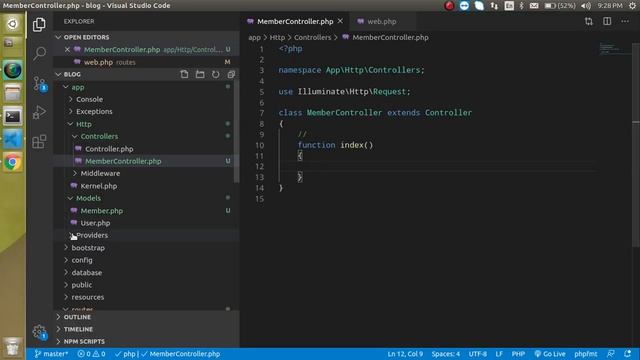Open the Manage gear in activity bar
Image resolution: width=640 pixels, height=360 pixels.
click(40, 332)
